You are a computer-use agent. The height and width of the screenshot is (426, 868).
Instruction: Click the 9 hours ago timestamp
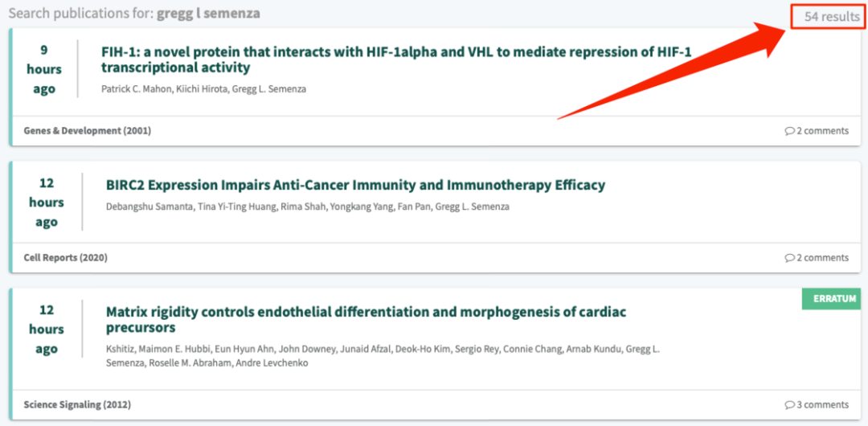(44, 69)
